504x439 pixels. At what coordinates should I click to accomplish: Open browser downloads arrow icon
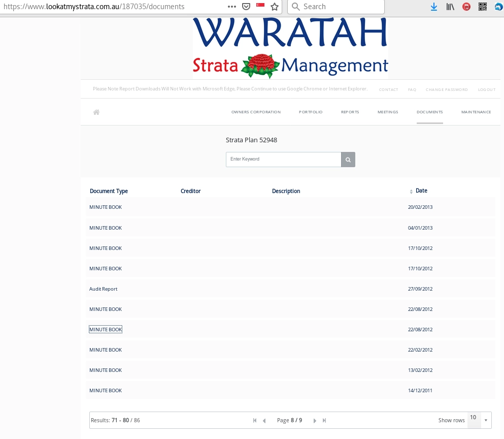(x=434, y=7)
